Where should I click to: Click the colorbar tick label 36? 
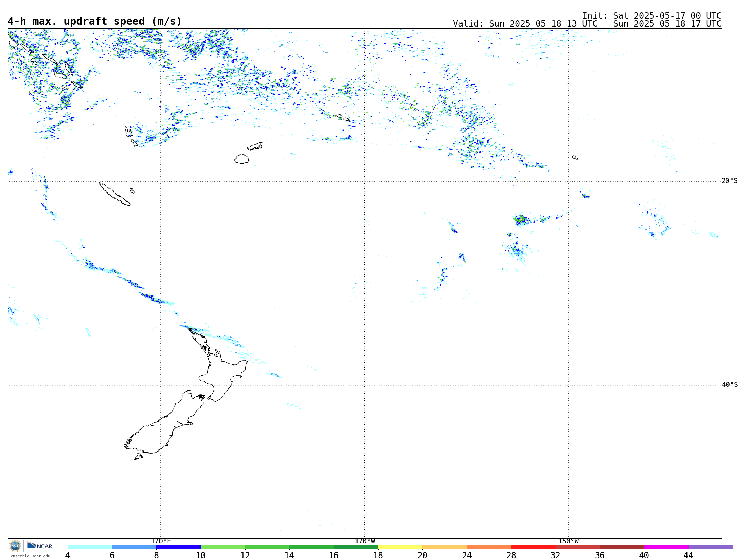pyautogui.click(x=600, y=555)
